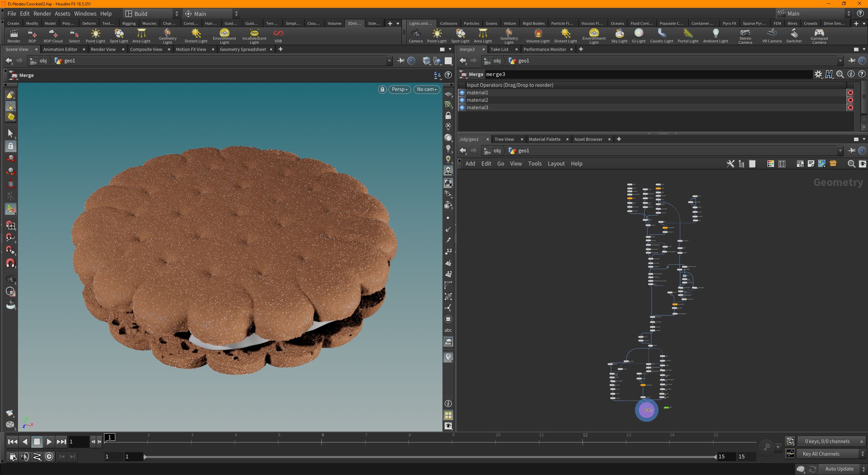Add a Point Light from 3Delight shelf
This screenshot has width=868, height=475.
pyautogui.click(x=95, y=36)
